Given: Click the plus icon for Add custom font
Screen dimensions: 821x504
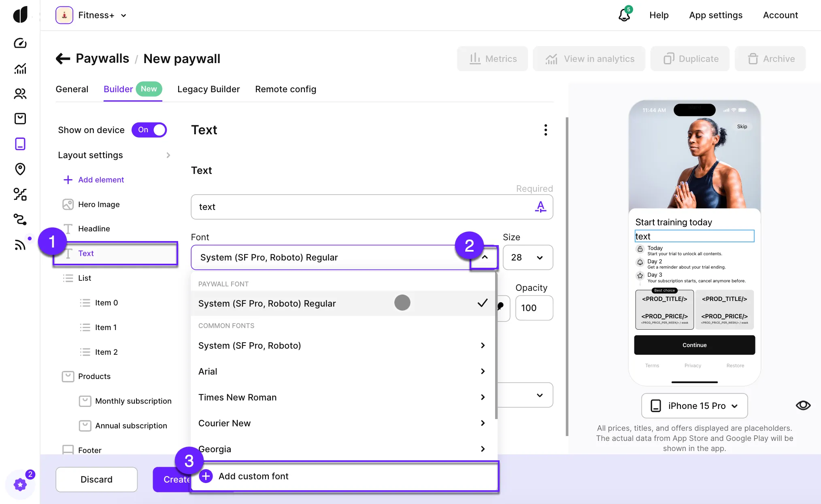Looking at the screenshot, I should coord(206,476).
